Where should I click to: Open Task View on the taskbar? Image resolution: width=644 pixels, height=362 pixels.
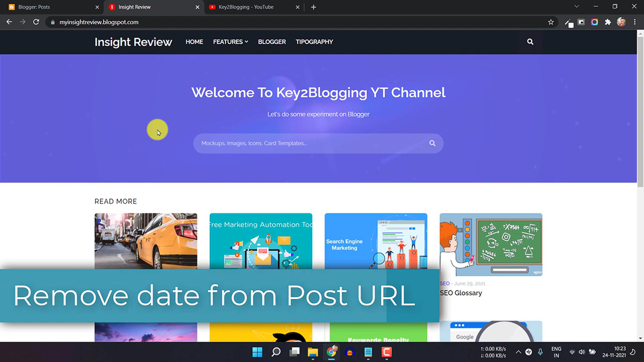click(294, 352)
